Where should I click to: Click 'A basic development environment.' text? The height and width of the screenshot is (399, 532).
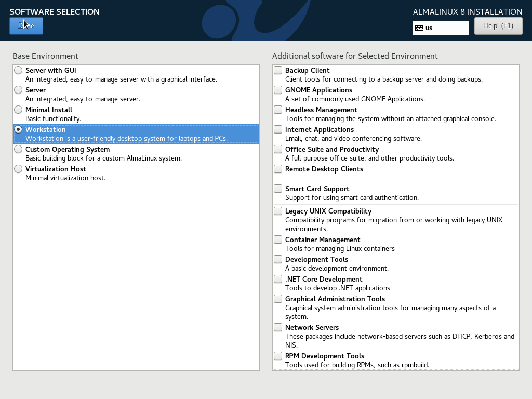tap(337, 269)
